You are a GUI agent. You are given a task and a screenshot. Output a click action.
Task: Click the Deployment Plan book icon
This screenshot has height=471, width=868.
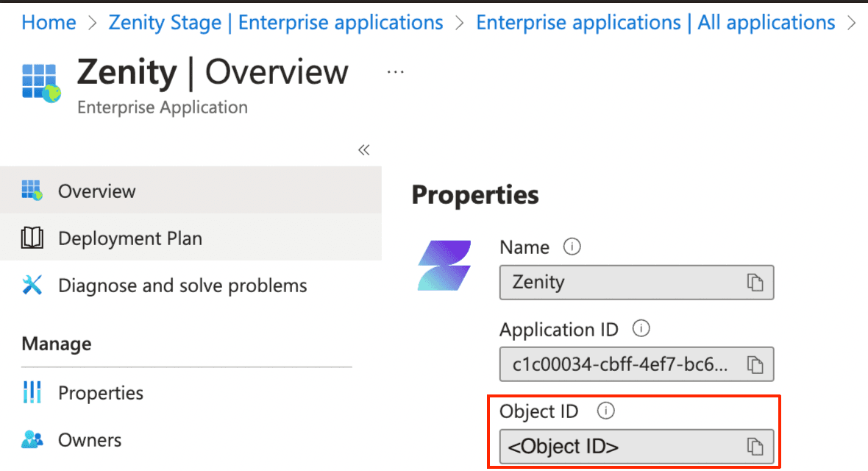point(32,238)
